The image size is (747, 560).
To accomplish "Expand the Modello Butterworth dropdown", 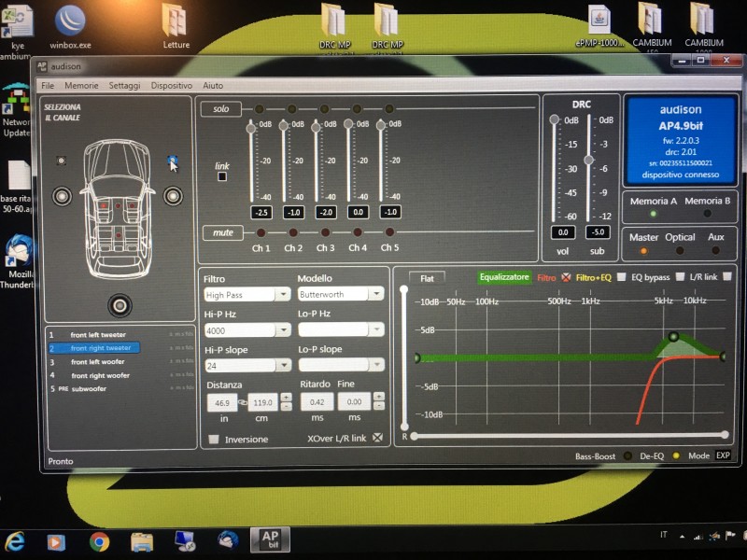I will coord(341,294).
